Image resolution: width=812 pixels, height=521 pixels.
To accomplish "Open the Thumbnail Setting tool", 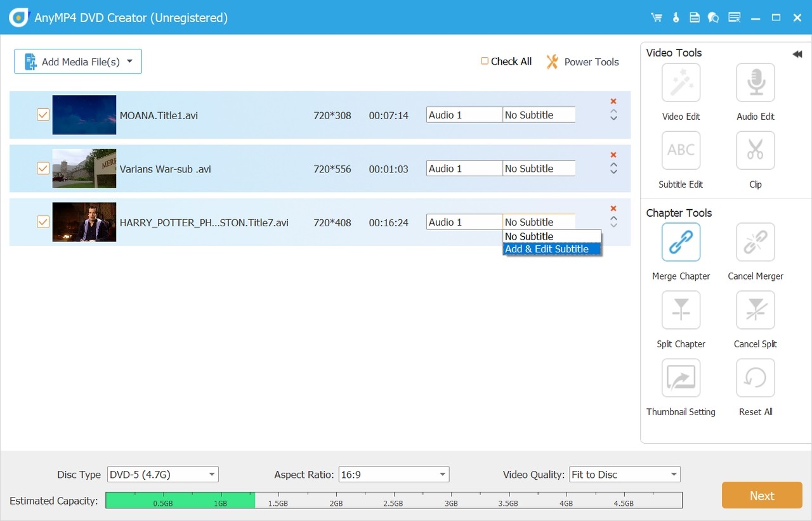I will click(681, 378).
